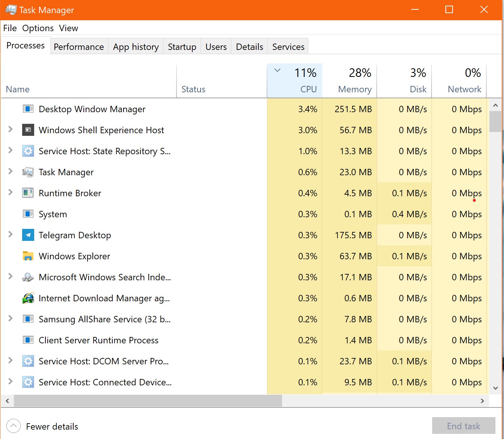
Task: Expand the Microsoft Windows Search Indexer group
Action: pos(11,277)
